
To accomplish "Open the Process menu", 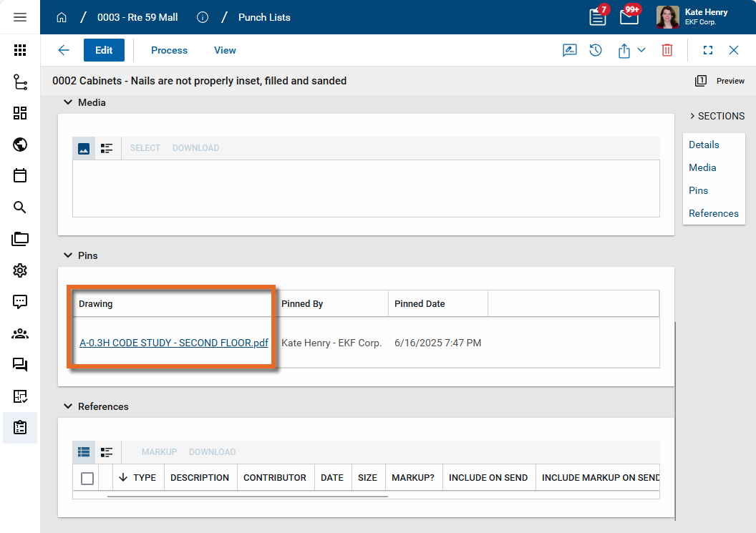I will pyautogui.click(x=169, y=50).
